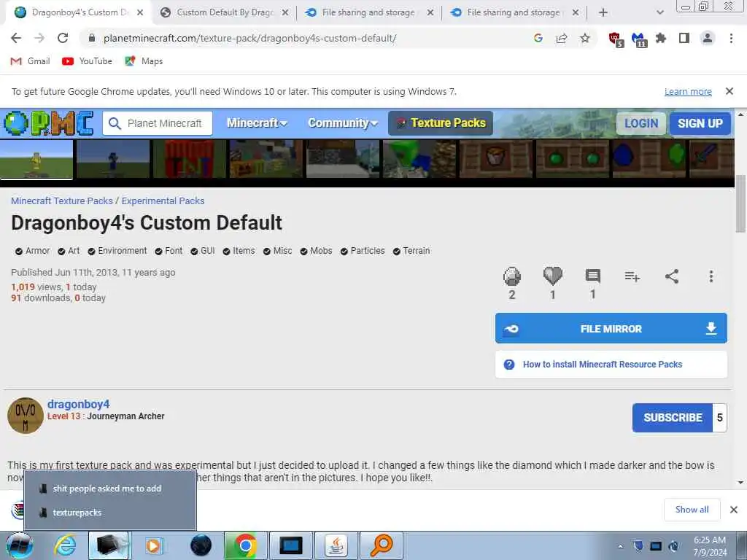Toggle the Chrome side panel icon

684,38
